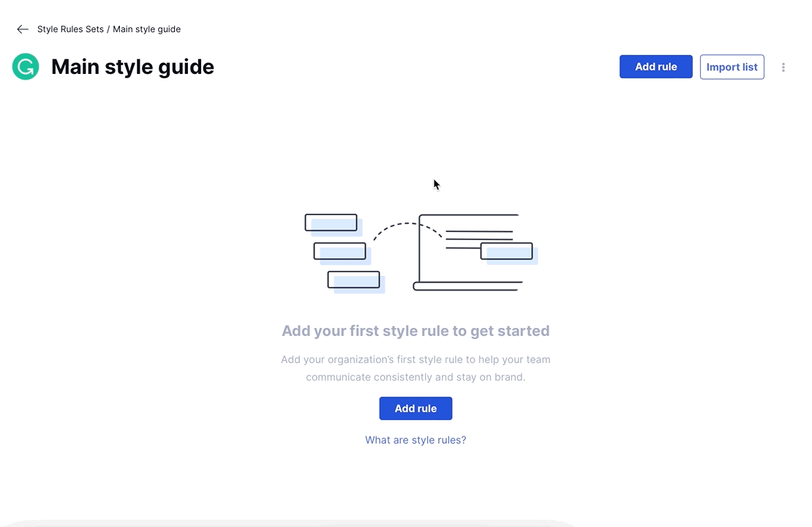The height and width of the screenshot is (527, 812).
Task: Click the left arrow above Main style guide
Action: [22, 29]
